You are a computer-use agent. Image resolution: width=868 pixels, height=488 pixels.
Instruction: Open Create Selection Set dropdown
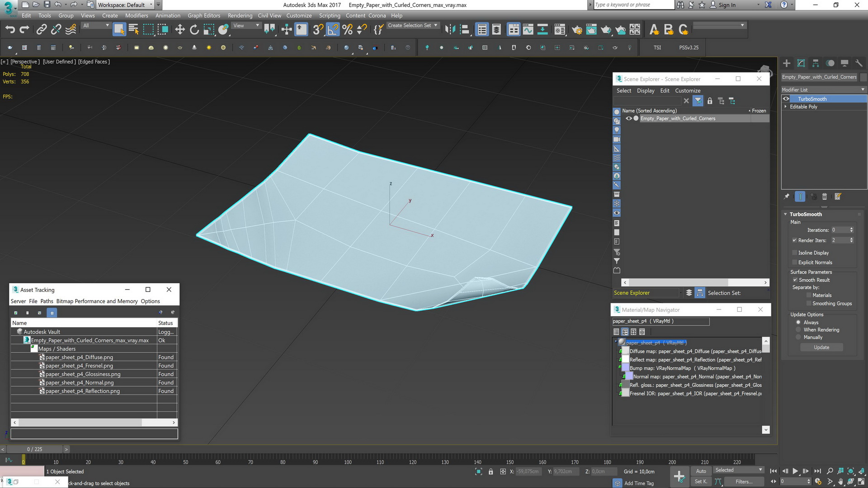coord(412,26)
